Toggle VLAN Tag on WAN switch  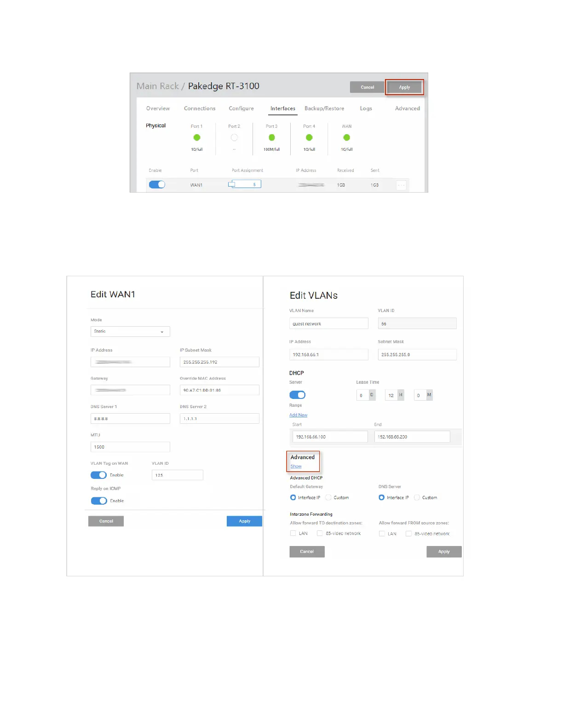pyautogui.click(x=98, y=475)
